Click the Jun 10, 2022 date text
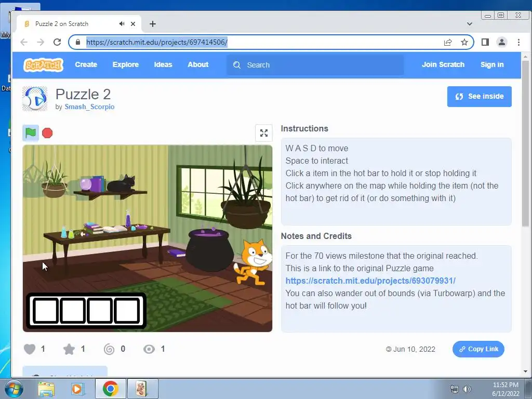This screenshot has height=399, width=532. click(414, 349)
